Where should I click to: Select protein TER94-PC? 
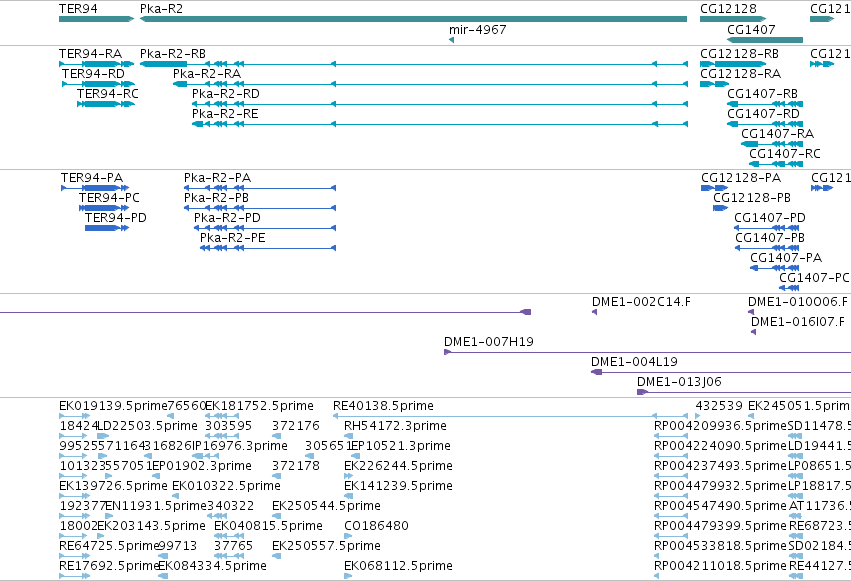coord(104,208)
